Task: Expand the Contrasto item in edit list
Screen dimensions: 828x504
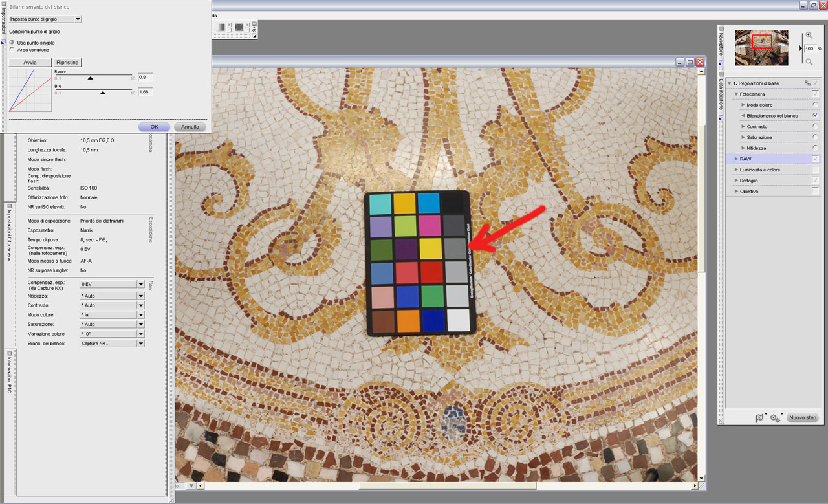Action: pos(743,127)
